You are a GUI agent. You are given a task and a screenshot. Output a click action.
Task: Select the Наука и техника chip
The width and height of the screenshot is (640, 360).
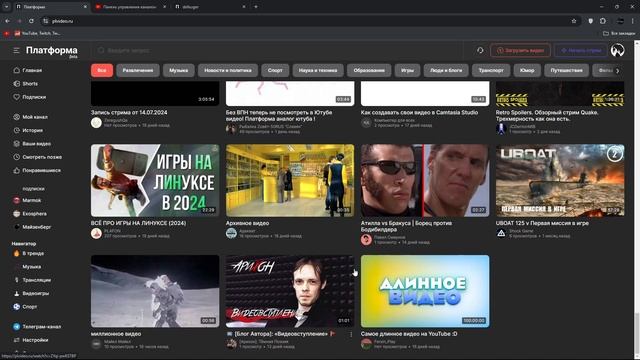point(318,70)
